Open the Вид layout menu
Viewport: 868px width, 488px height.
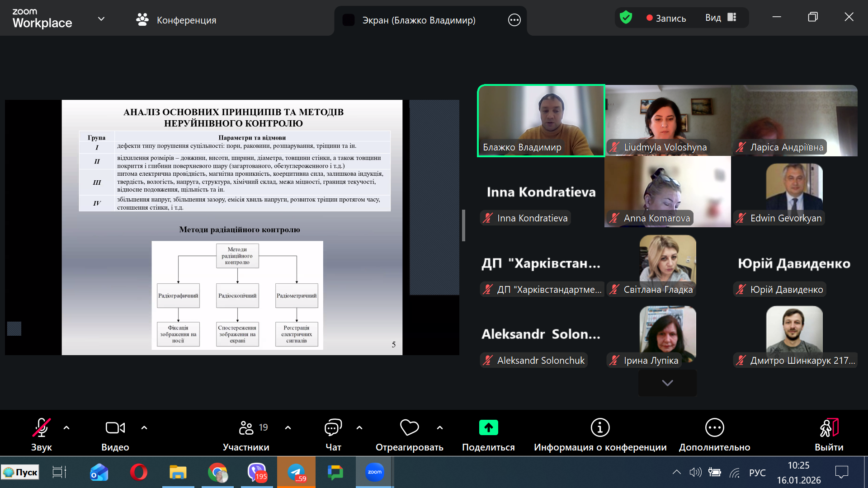[x=721, y=18]
